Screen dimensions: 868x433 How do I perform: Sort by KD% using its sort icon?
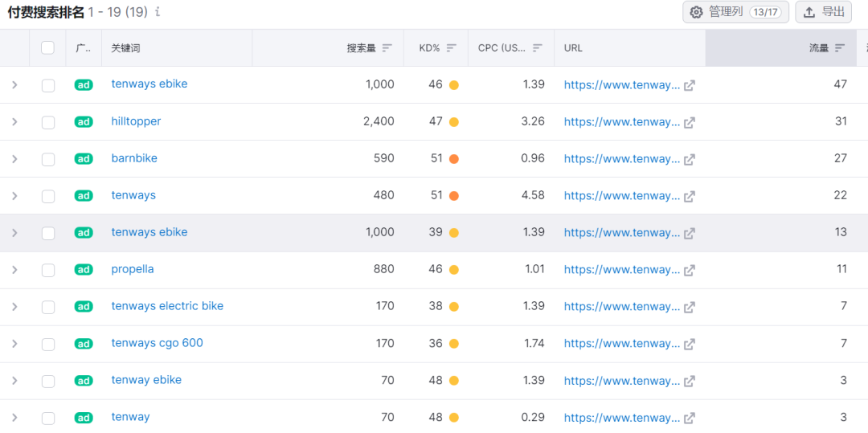click(452, 48)
